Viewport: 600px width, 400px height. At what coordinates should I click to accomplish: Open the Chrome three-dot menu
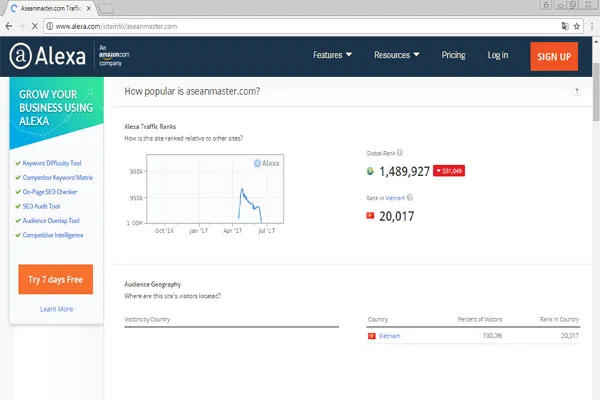tap(592, 26)
